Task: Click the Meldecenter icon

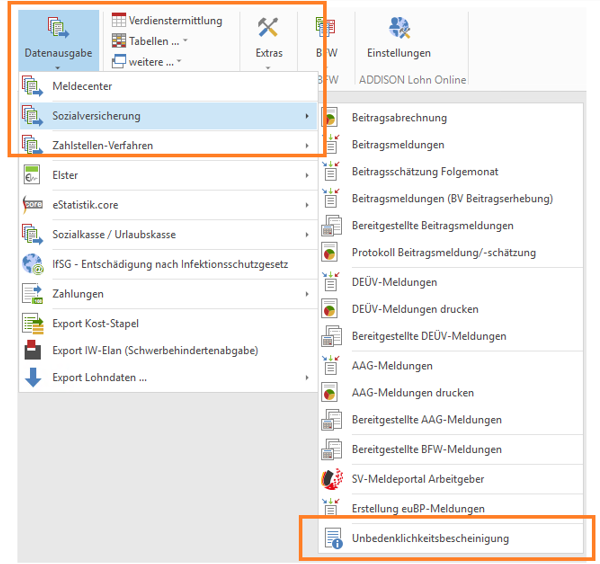Action: (x=32, y=86)
